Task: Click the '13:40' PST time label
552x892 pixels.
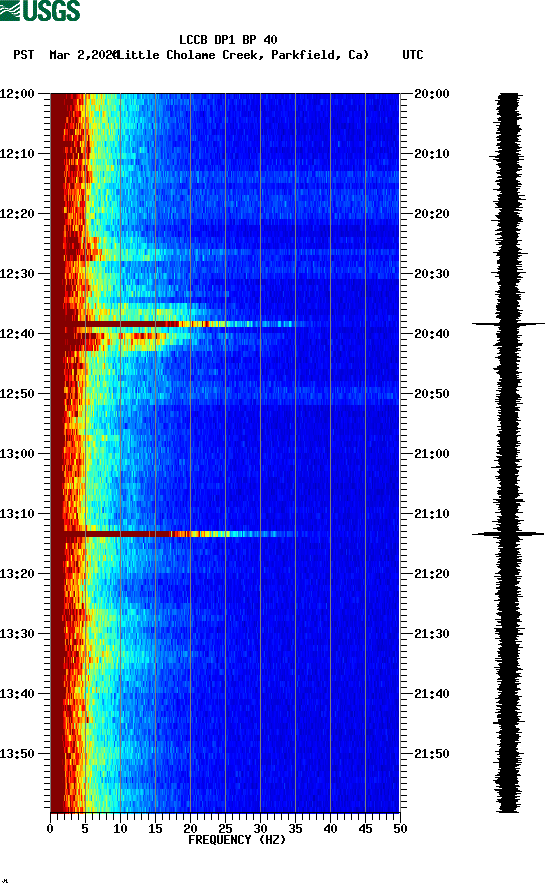Action: pyautogui.click(x=17, y=693)
